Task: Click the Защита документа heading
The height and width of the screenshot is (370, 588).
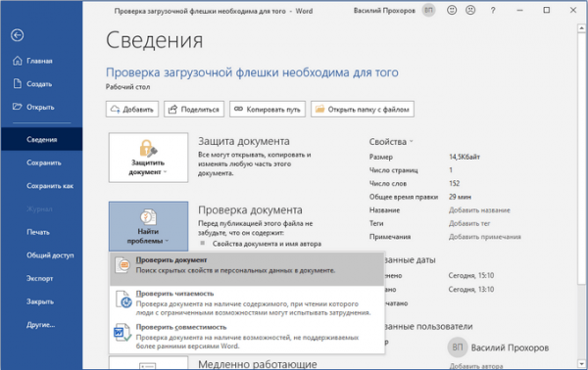Action: coord(244,141)
